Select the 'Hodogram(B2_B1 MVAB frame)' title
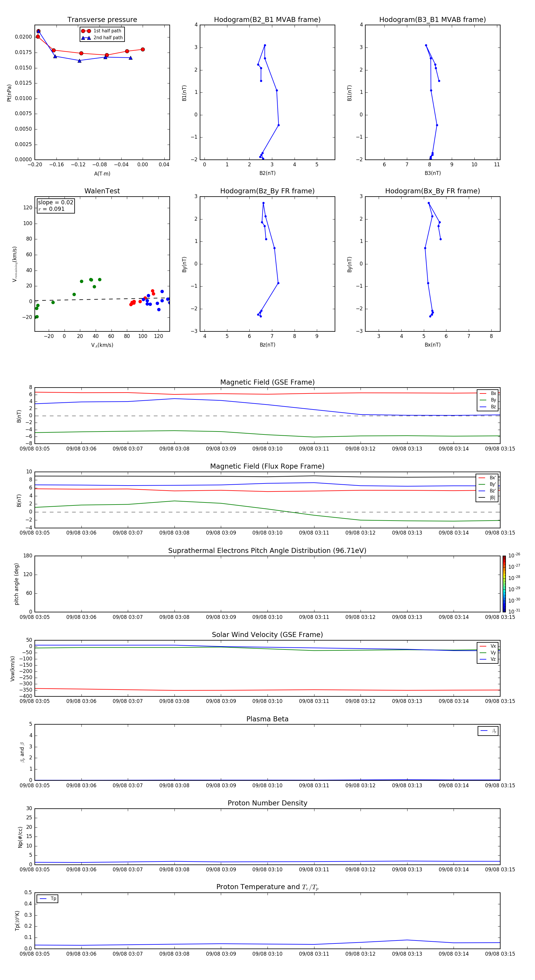Viewport: 535px width, 980px height. click(267, 20)
